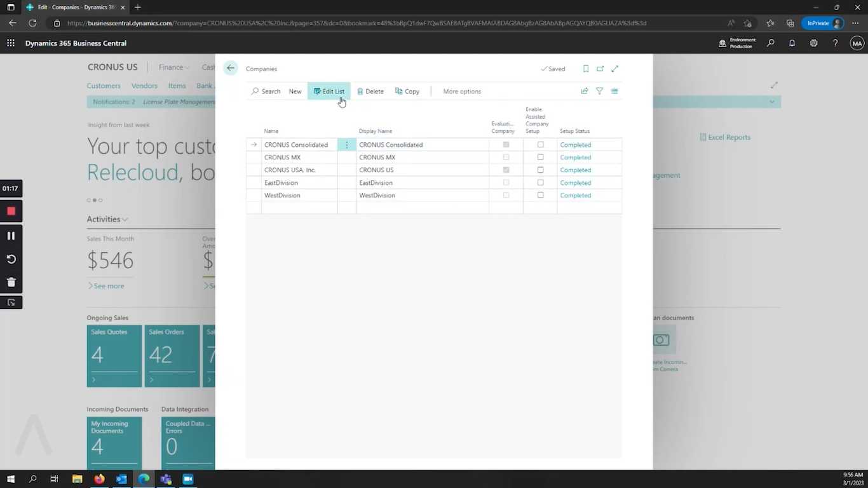Restart the screen recording
Image resolution: width=868 pixels, height=488 pixels.
11,259
